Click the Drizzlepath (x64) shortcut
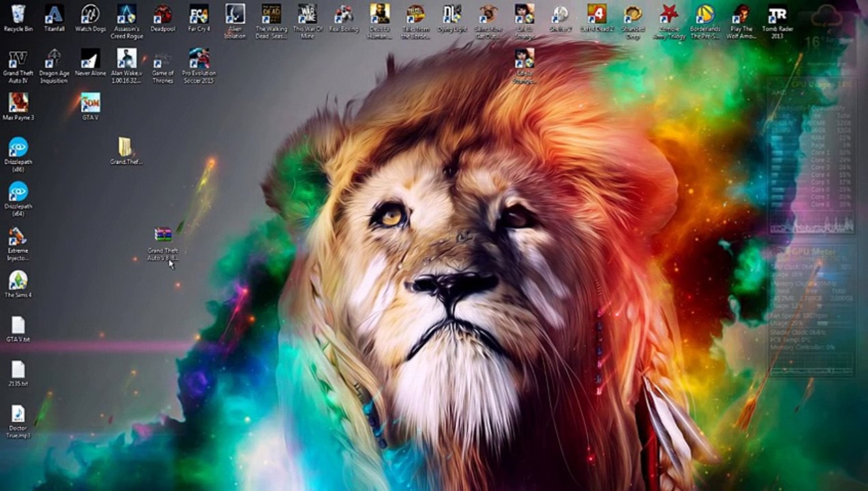Viewport: 868px width, 491px height. (x=18, y=192)
